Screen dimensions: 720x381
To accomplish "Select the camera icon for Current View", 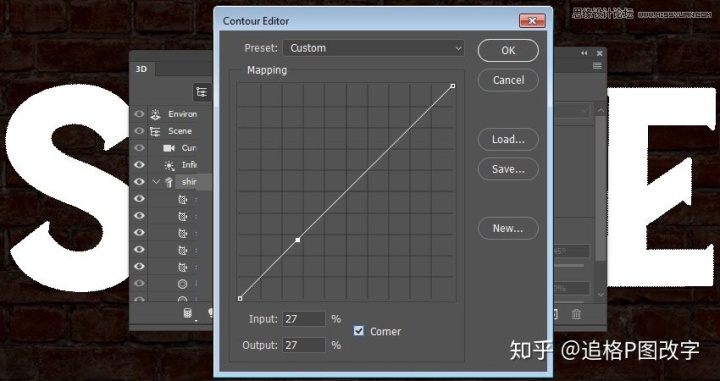I will tap(169, 148).
